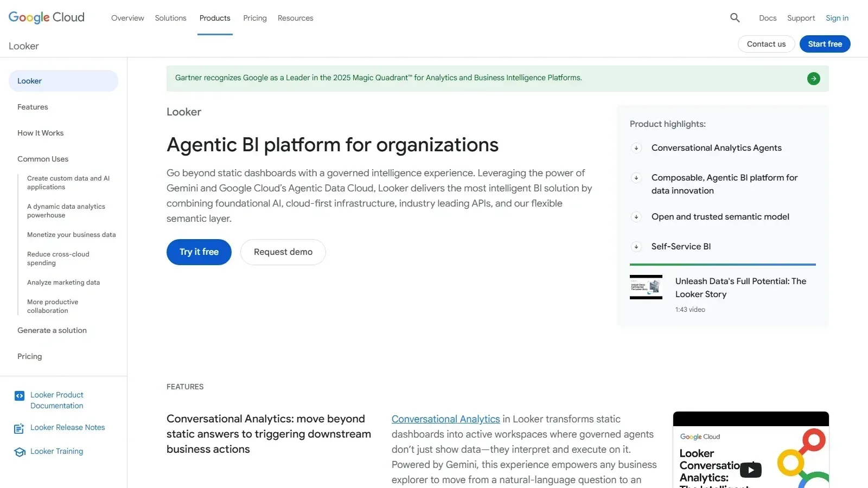Open the Conversational Analytics hyperlink
This screenshot has width=868, height=488.
(x=446, y=419)
